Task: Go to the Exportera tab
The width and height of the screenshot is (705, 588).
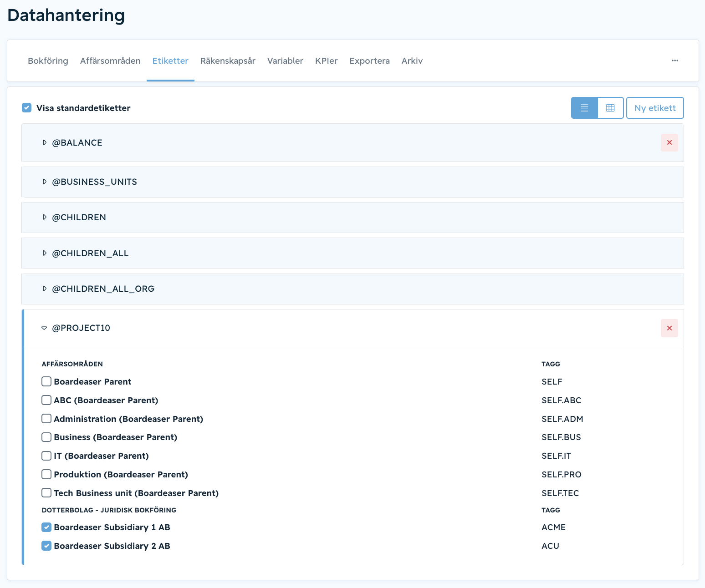Action: (369, 61)
